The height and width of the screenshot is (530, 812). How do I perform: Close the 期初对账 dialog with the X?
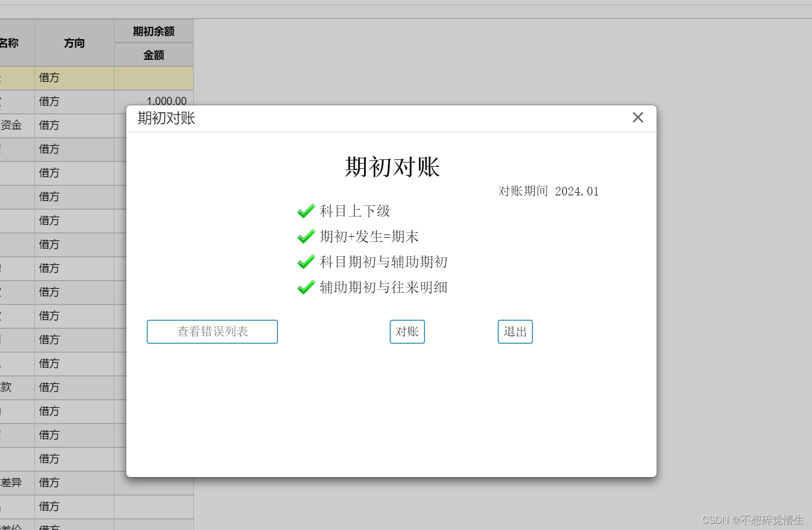[x=638, y=118]
